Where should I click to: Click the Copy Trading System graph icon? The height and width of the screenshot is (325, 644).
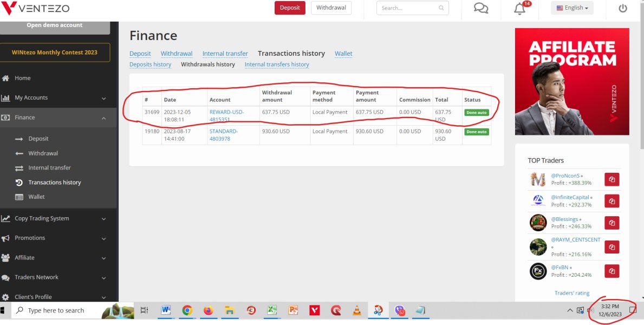[5, 219]
